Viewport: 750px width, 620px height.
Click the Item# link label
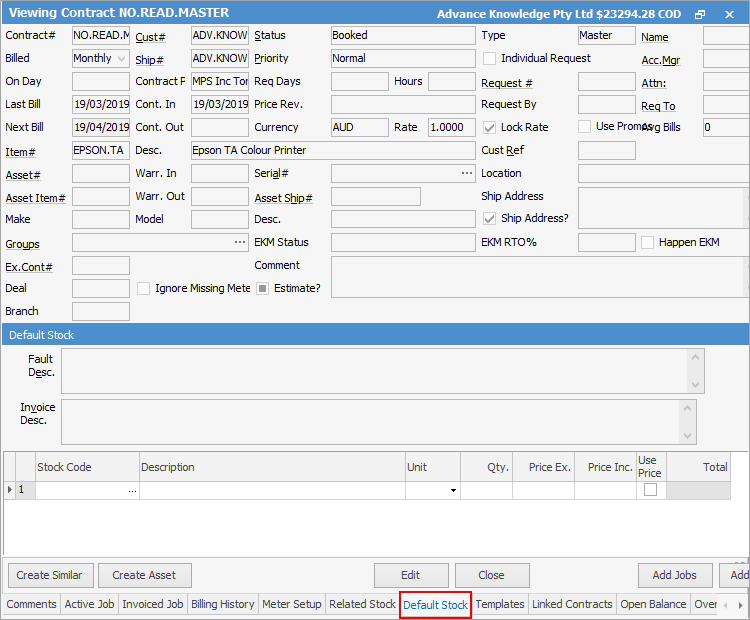(x=21, y=152)
